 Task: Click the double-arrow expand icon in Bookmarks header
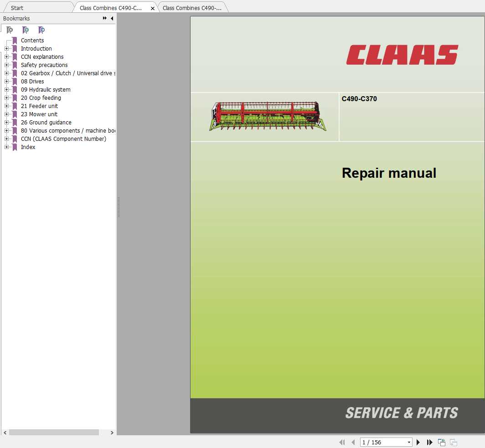coord(104,18)
